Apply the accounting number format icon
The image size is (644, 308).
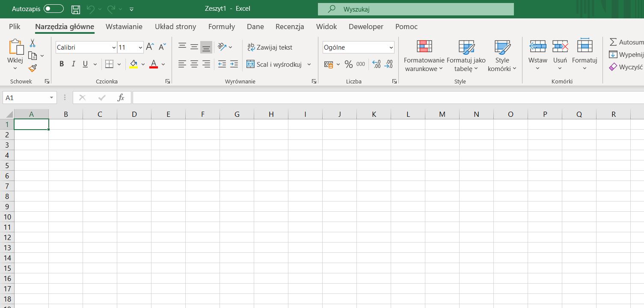click(x=329, y=65)
